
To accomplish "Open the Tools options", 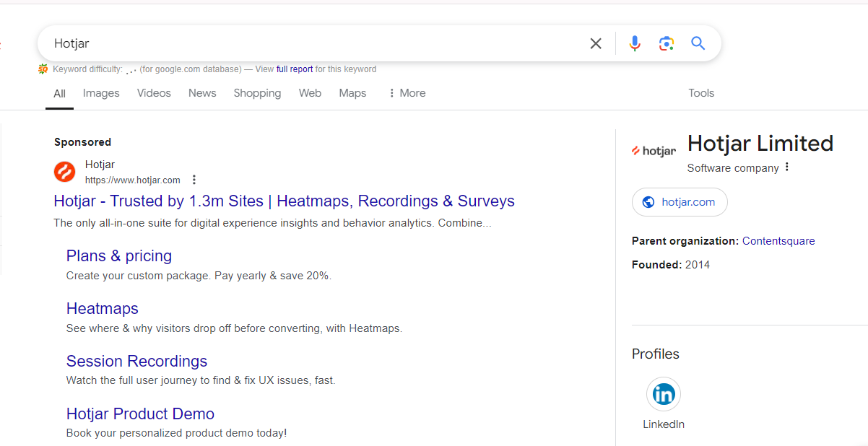I will pos(700,93).
